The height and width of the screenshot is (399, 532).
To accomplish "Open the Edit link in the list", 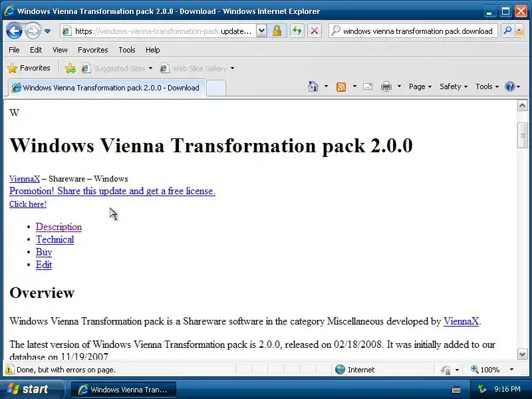I will (44, 265).
